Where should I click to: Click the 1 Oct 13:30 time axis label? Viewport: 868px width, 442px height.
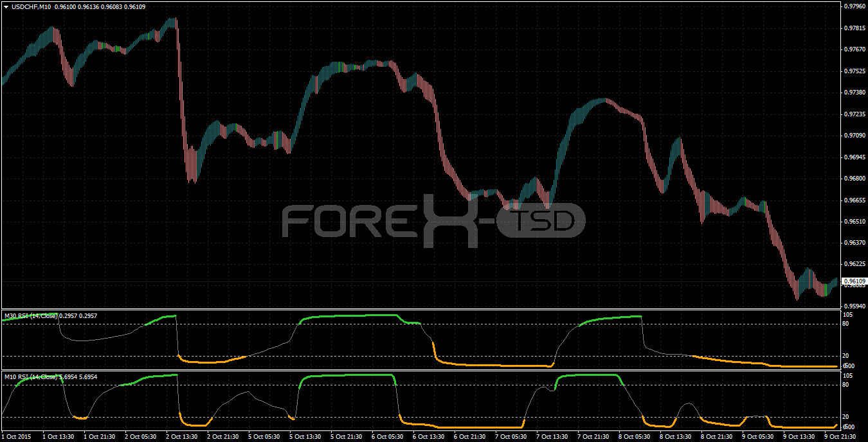[x=58, y=437]
